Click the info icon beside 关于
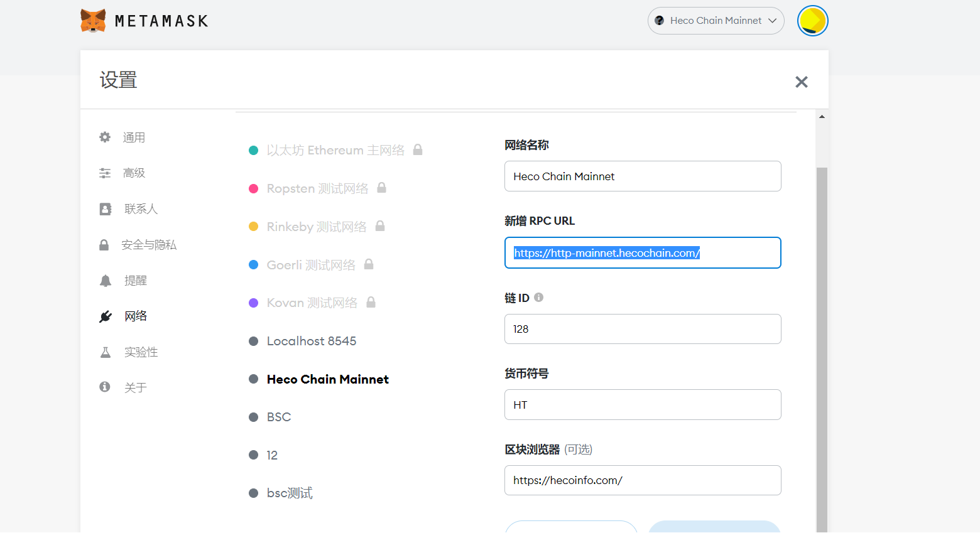This screenshot has width=980, height=533. point(105,387)
